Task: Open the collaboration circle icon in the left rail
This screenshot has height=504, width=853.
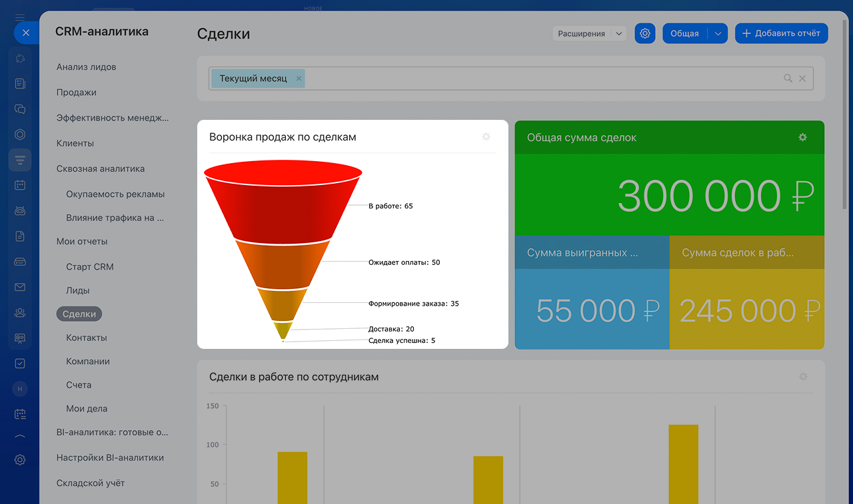Action: pos(20,59)
